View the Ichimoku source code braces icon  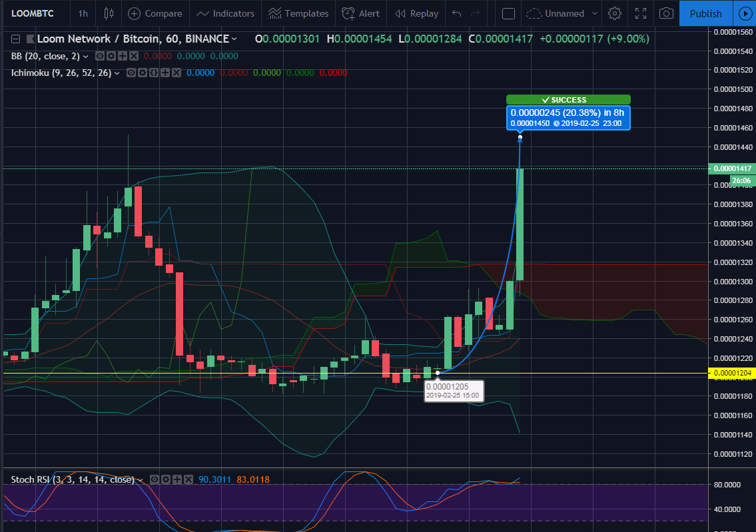tap(154, 73)
